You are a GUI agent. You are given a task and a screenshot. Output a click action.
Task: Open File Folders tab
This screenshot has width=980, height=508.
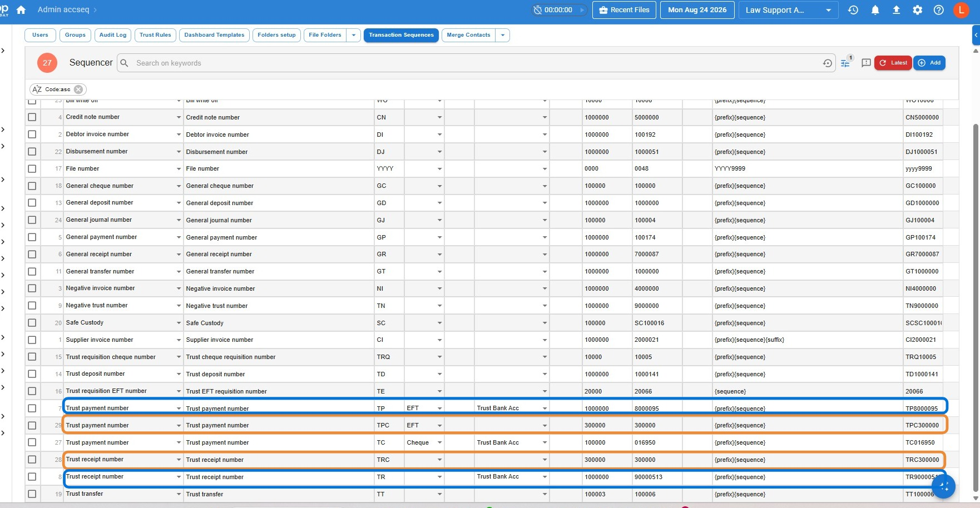tap(325, 35)
